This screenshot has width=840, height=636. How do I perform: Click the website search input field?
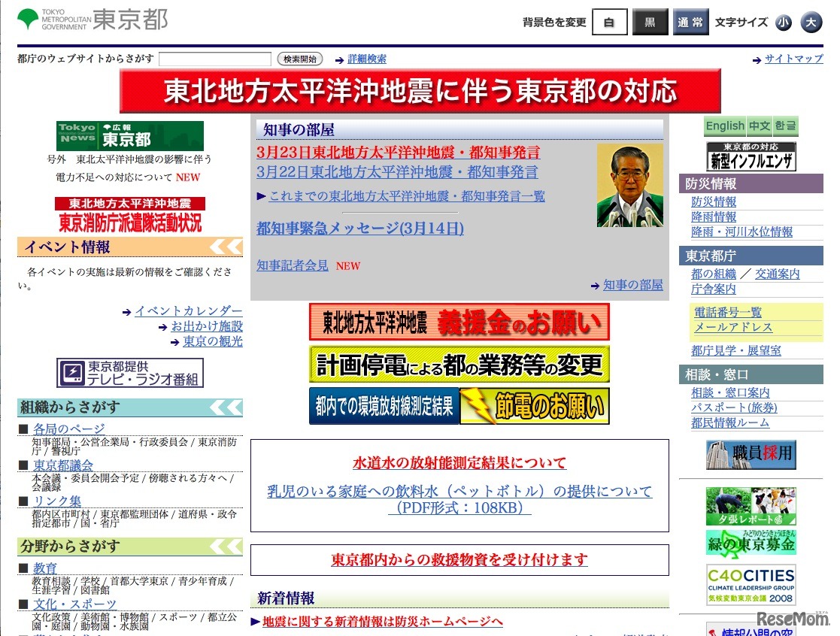click(x=215, y=59)
